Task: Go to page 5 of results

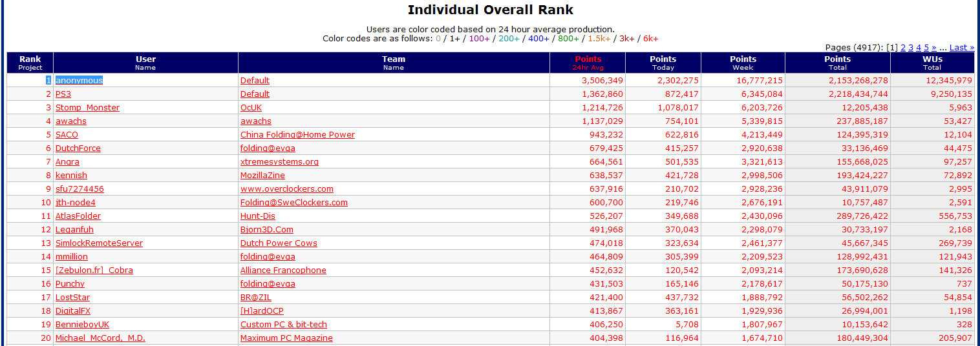Action: (x=926, y=48)
